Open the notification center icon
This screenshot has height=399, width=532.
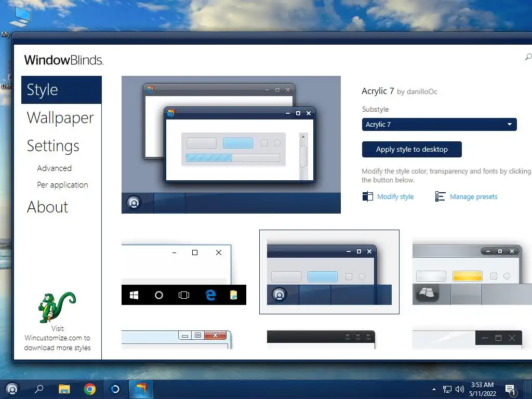coord(510,390)
